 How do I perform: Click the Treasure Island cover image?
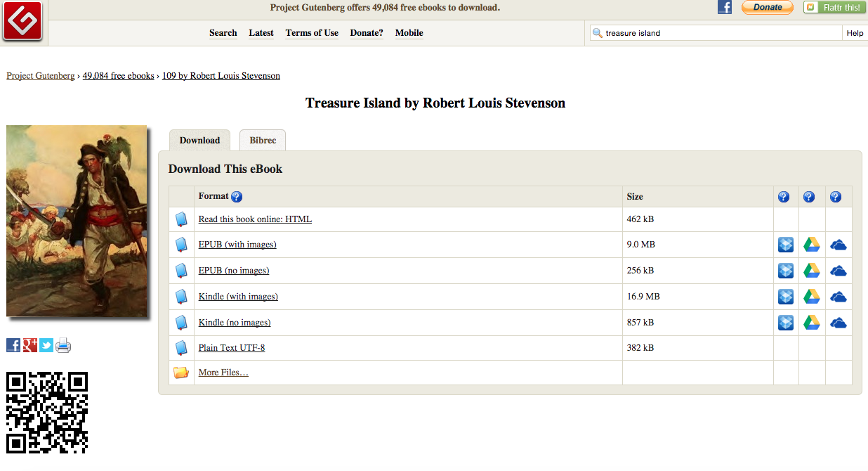77,221
